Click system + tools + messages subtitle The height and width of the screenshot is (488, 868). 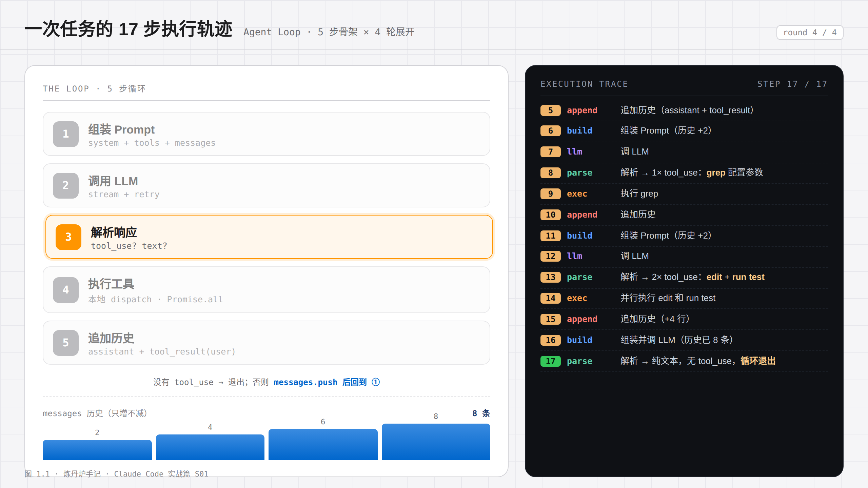[152, 143]
